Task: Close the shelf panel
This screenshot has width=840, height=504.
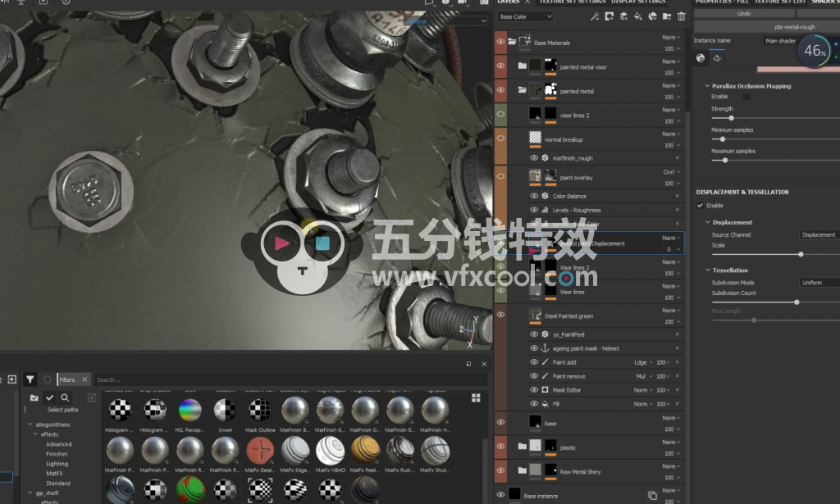Action: 484,364
